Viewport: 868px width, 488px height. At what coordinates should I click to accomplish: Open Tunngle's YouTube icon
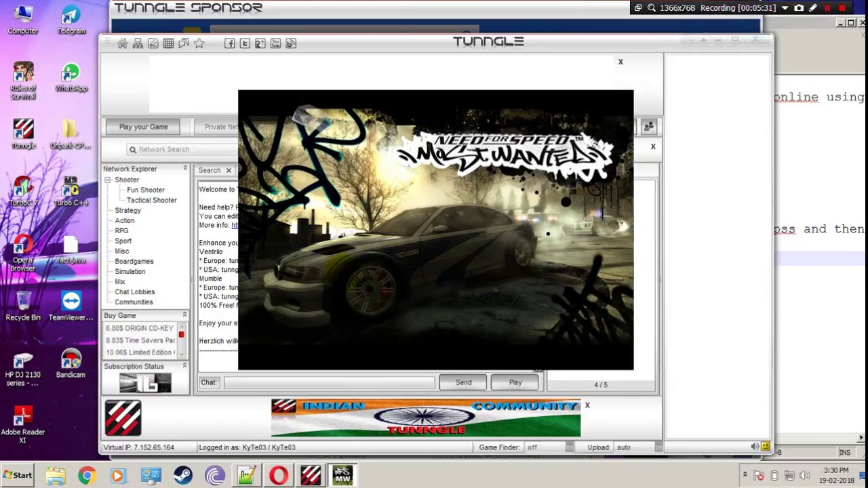pos(275,43)
